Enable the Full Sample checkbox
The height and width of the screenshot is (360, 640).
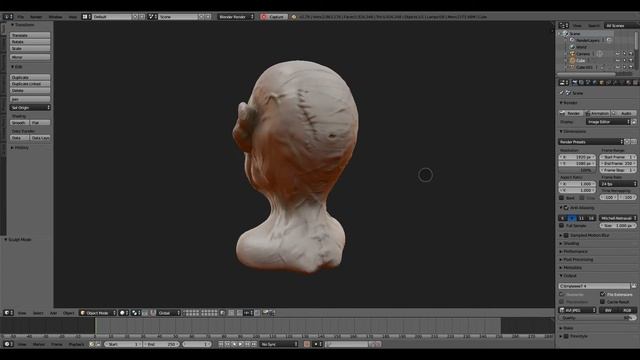562,225
